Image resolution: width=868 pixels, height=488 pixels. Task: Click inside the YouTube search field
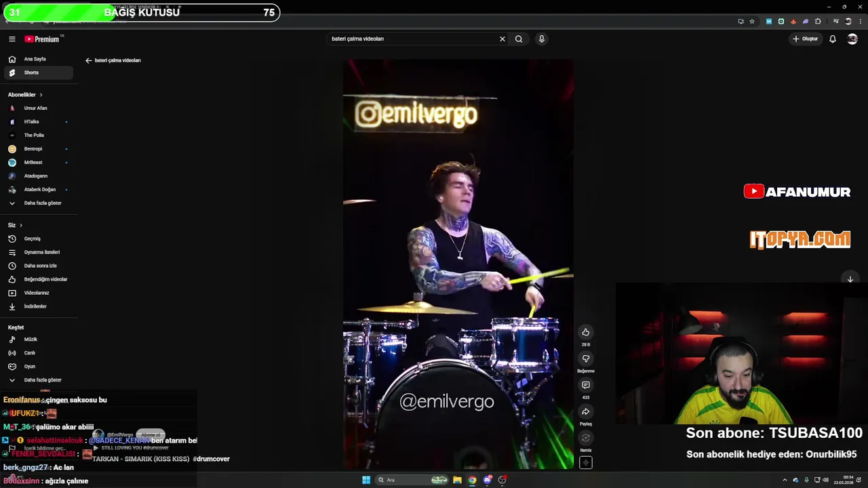412,39
